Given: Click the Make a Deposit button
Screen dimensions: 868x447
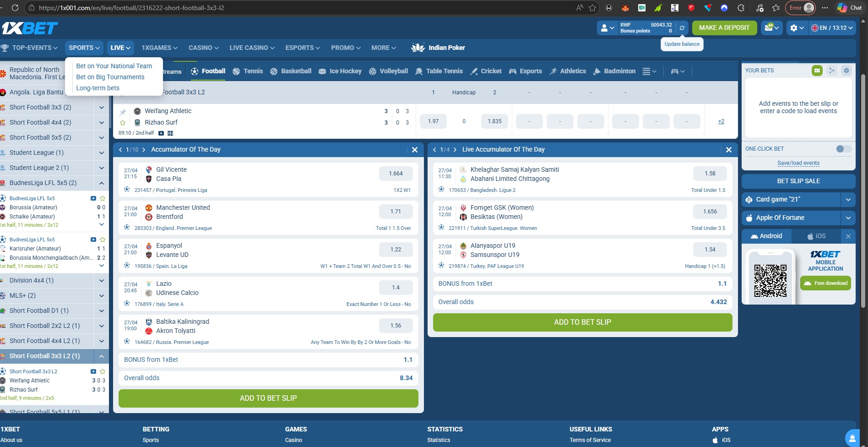Looking at the screenshot, I should click(x=724, y=28).
